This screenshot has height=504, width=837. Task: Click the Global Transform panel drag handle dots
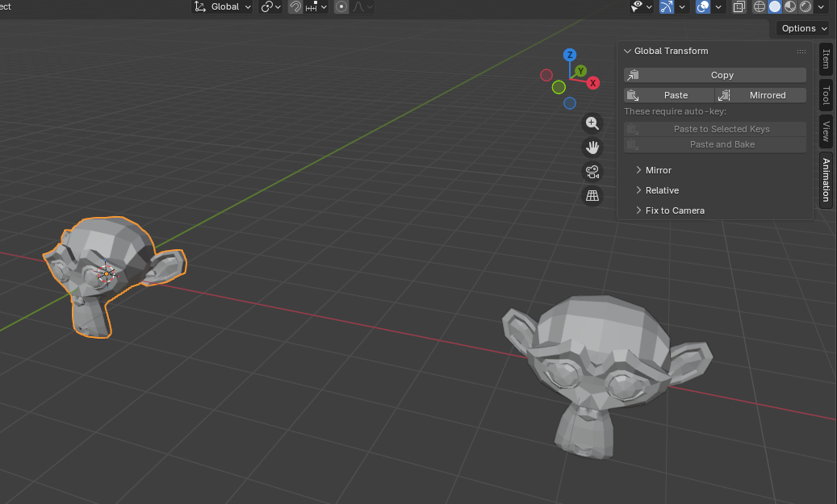click(801, 51)
